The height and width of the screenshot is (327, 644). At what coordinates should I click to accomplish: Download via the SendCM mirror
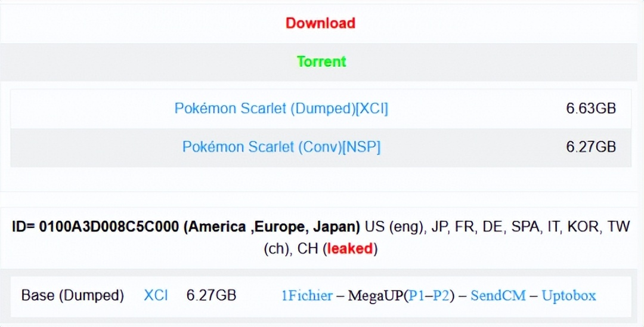pos(496,295)
